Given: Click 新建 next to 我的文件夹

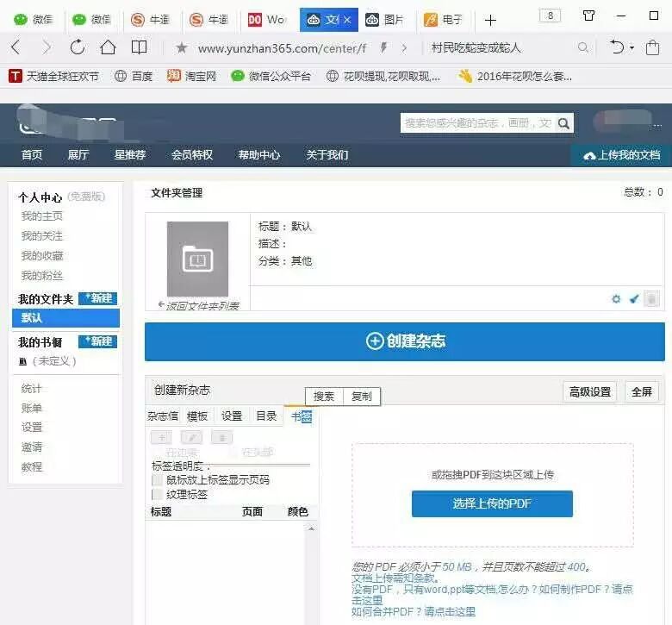Looking at the screenshot, I should pyautogui.click(x=98, y=298).
